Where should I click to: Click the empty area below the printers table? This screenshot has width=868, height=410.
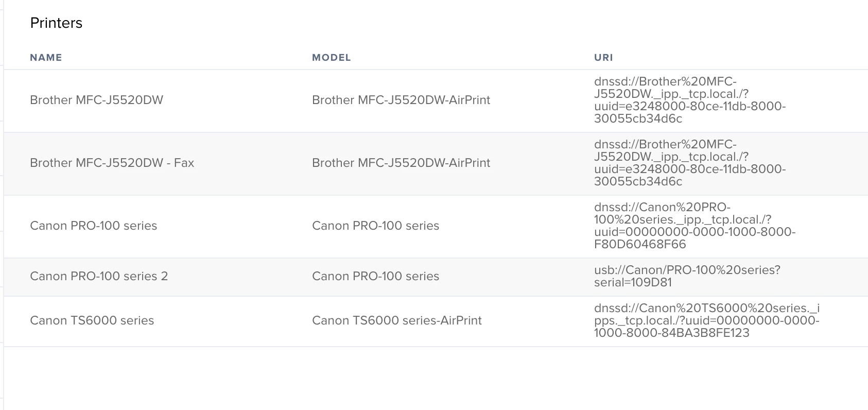436,379
